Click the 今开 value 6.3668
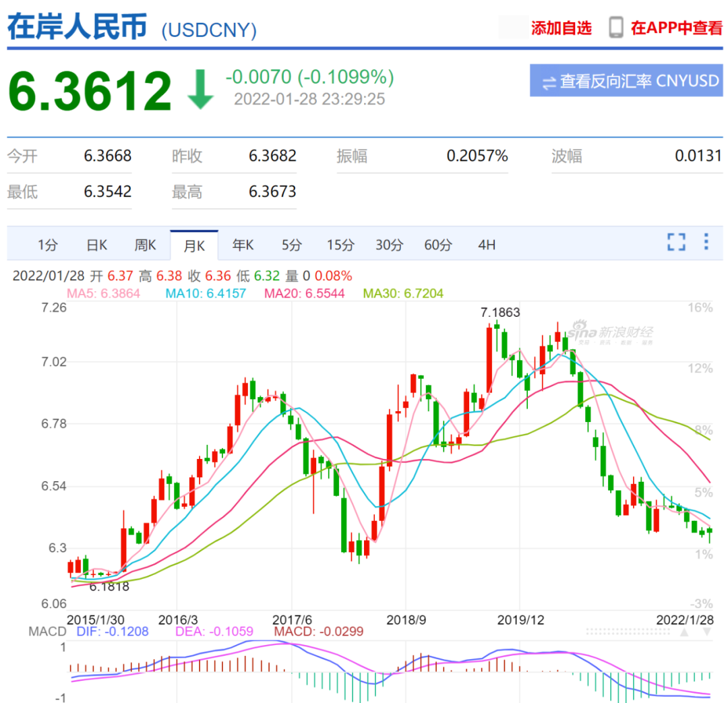This screenshot has height=703, width=728. tap(107, 156)
